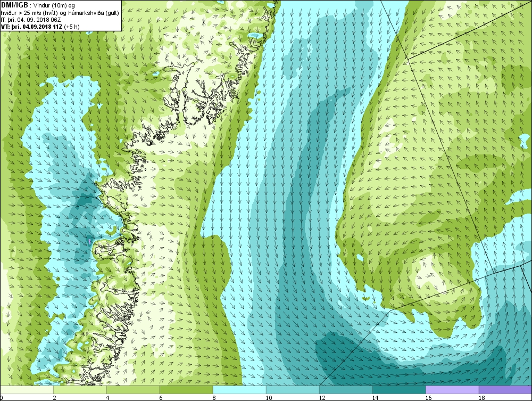The width and height of the screenshot is (532, 401).
Task: Click the 10–12 m/s aqua legend swatch
Action: click(x=293, y=390)
